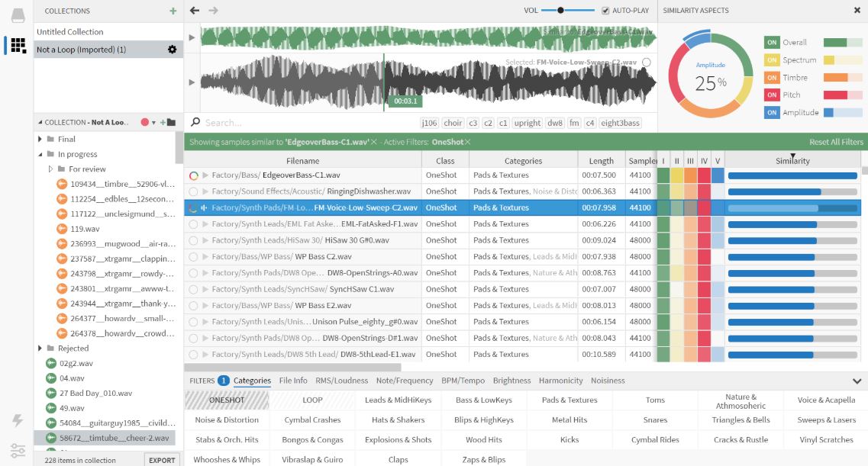
Task: Toggle Amplitude similarity aspect ON switch
Action: 772,112
